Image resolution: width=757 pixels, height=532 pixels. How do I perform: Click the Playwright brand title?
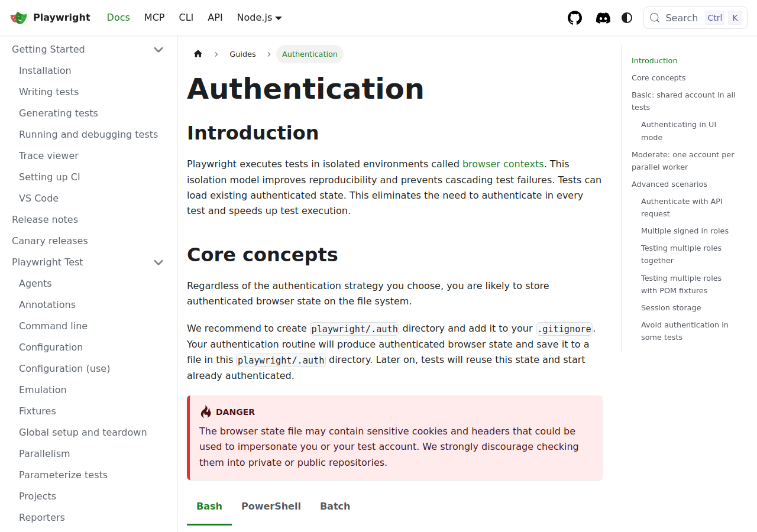point(62,18)
